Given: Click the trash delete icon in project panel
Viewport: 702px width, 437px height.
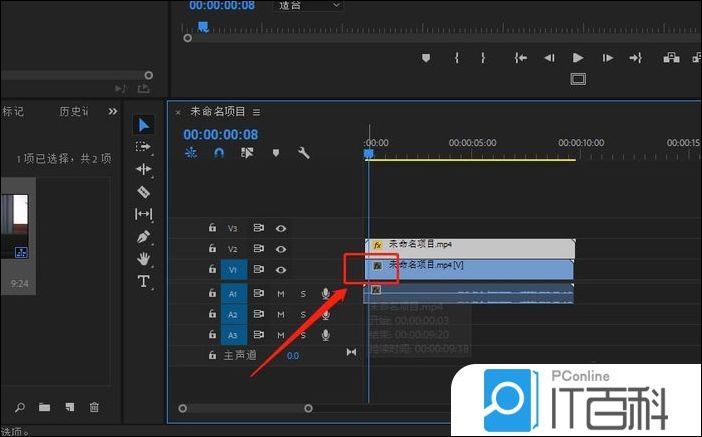Looking at the screenshot, I should [x=94, y=407].
